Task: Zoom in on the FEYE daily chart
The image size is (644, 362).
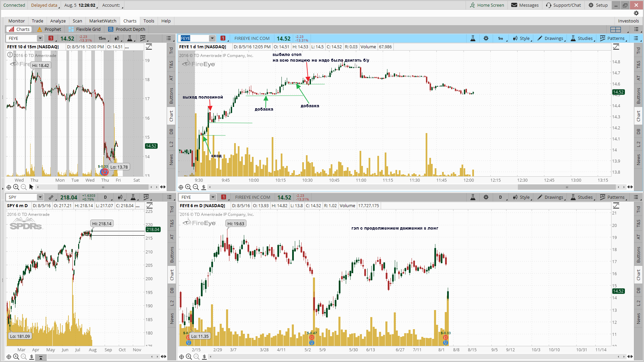Action: pyautogui.click(x=189, y=357)
